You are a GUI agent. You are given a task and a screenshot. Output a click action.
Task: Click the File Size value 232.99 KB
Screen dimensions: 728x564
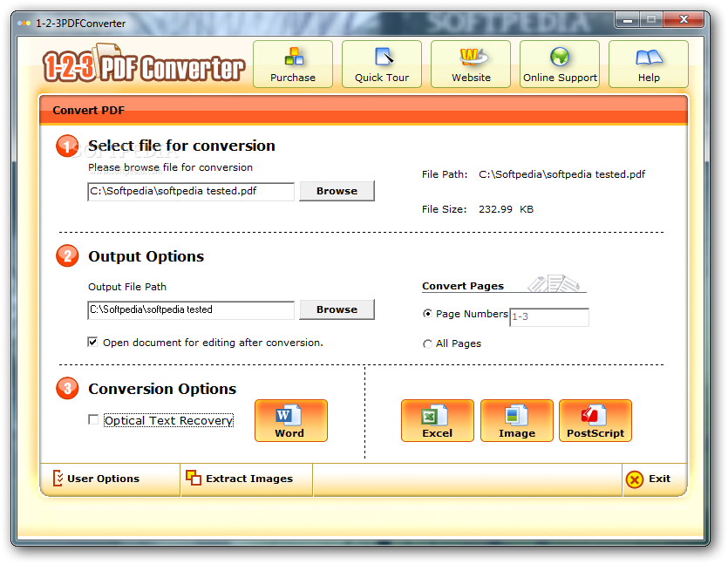pos(506,209)
